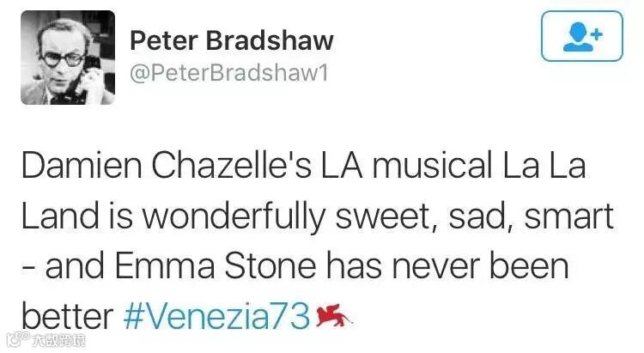Screen dimensions: 644x353
Task: Click the @PeterBradshaw1 handle
Action: (x=228, y=74)
